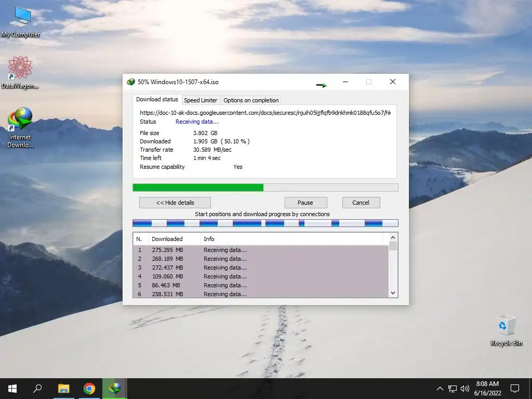
Task: Click the N. column header
Action: pyautogui.click(x=141, y=239)
